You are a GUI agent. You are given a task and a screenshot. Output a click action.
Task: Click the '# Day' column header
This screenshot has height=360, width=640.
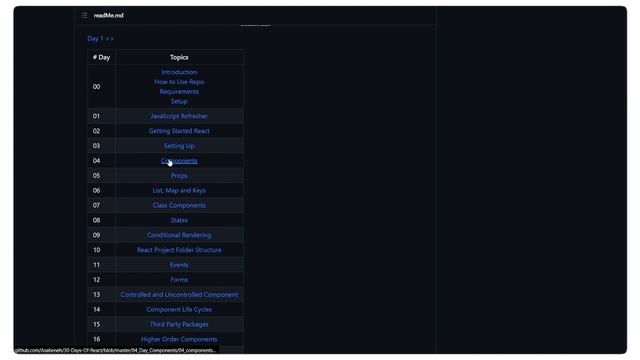[x=101, y=58]
